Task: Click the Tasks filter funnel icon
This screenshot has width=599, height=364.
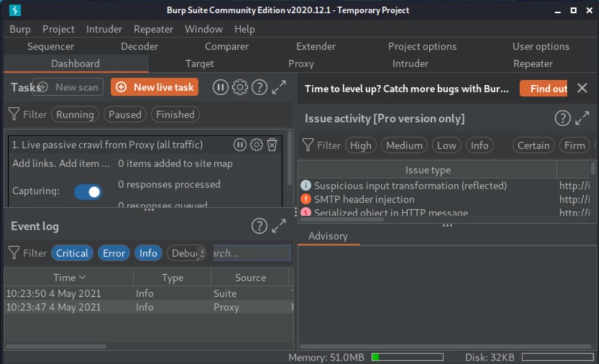Action: pyautogui.click(x=14, y=114)
